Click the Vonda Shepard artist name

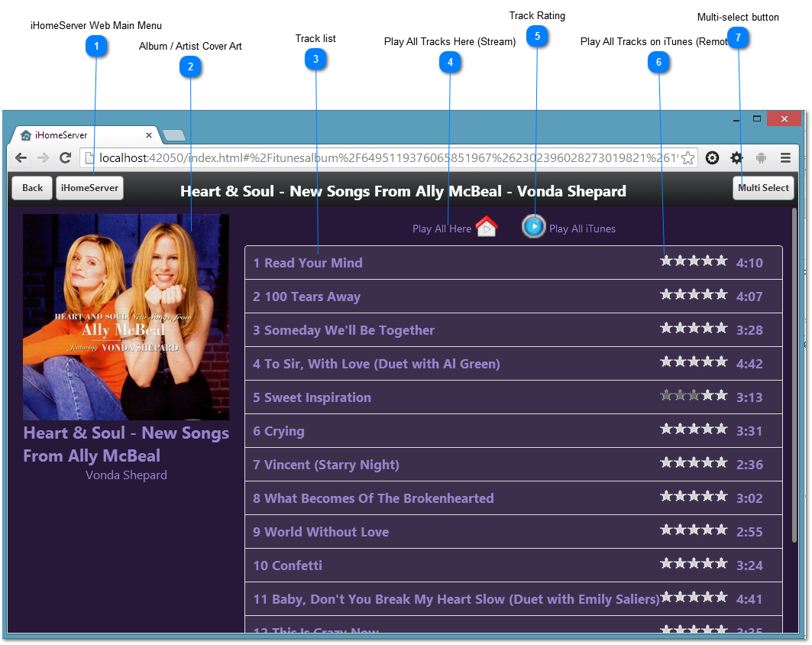(x=126, y=475)
